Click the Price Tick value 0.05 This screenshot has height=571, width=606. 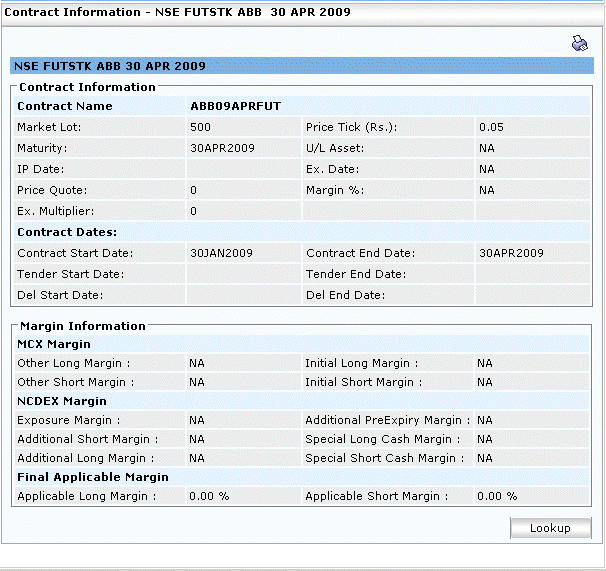coord(491,127)
